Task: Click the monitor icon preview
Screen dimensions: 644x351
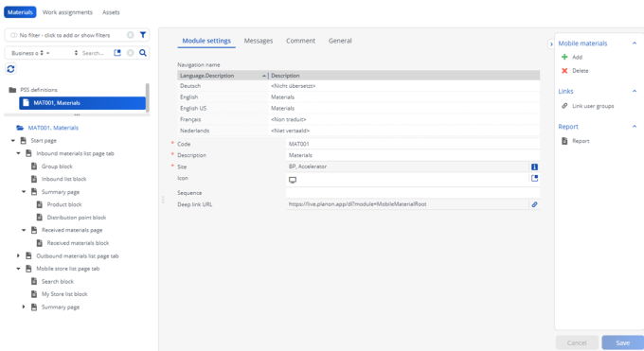Action: 293,180
